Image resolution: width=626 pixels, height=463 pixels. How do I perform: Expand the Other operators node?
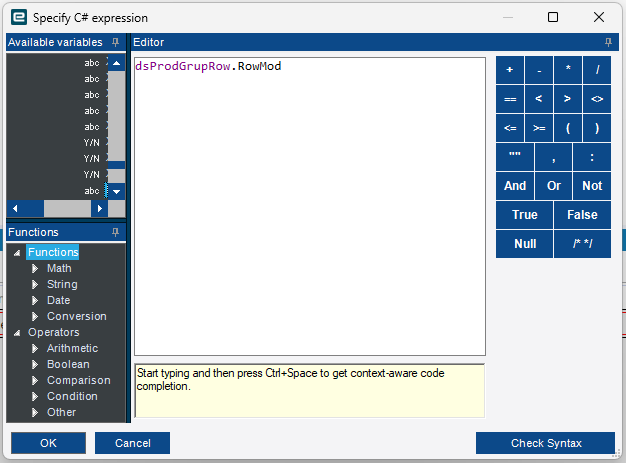pyautogui.click(x=35, y=412)
